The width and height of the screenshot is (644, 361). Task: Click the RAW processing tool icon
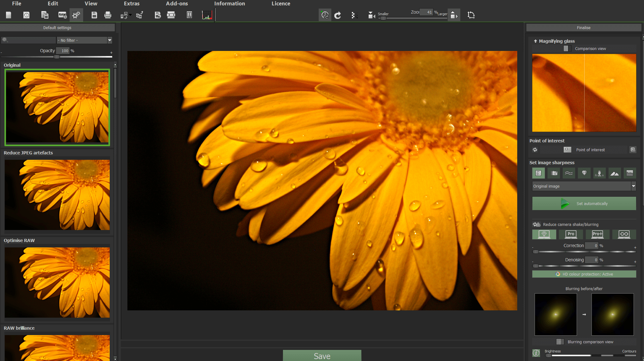pyautogui.click(x=62, y=15)
